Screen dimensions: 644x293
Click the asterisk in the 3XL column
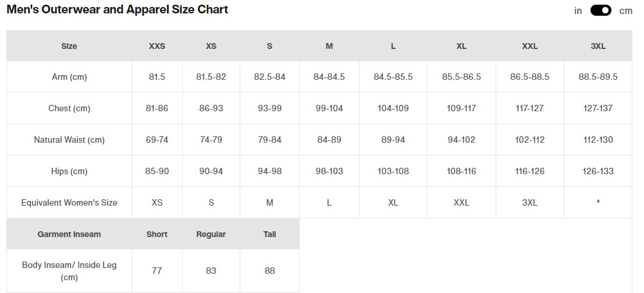(598, 203)
